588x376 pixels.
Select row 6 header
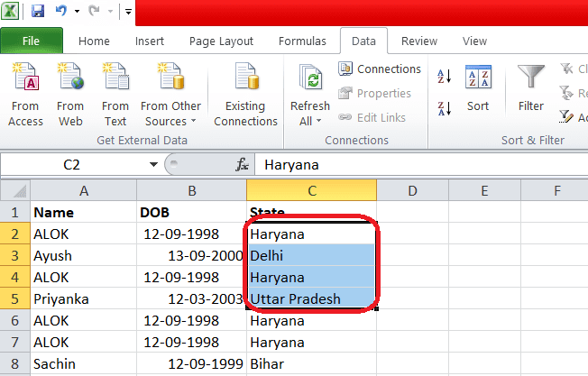[15, 320]
